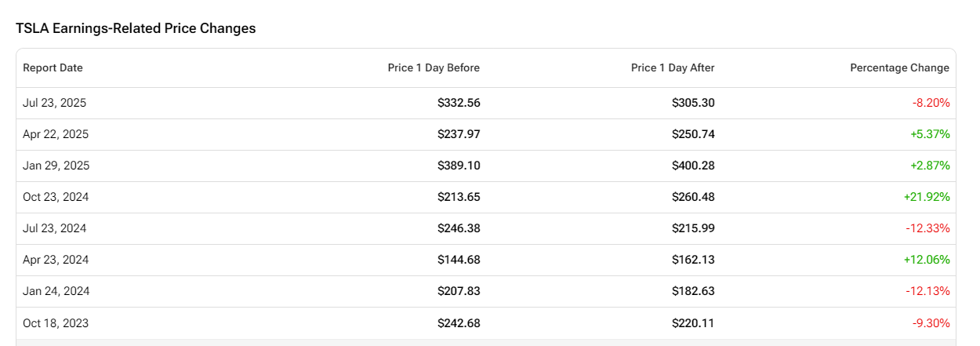
Task: Click the $220.11 price after cell
Action: point(693,322)
